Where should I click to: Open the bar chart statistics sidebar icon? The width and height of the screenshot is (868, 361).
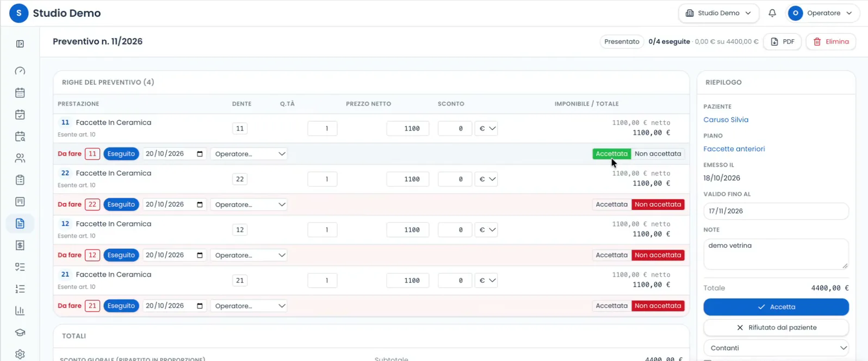[20, 311]
